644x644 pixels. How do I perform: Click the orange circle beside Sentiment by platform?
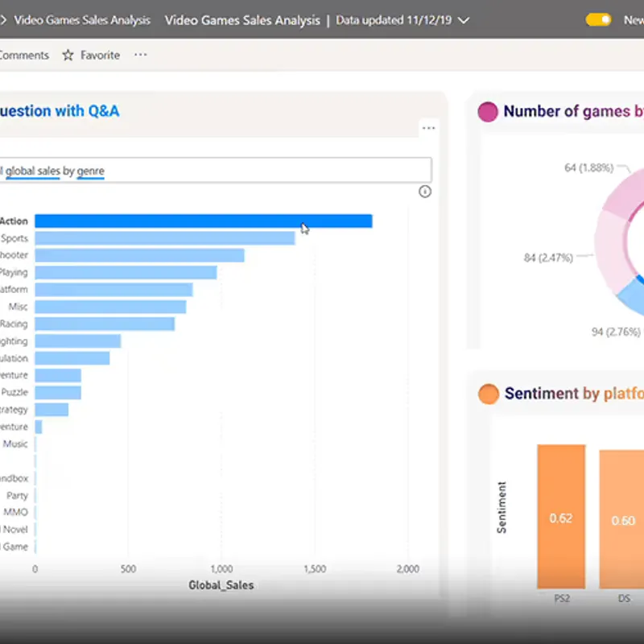tap(489, 394)
